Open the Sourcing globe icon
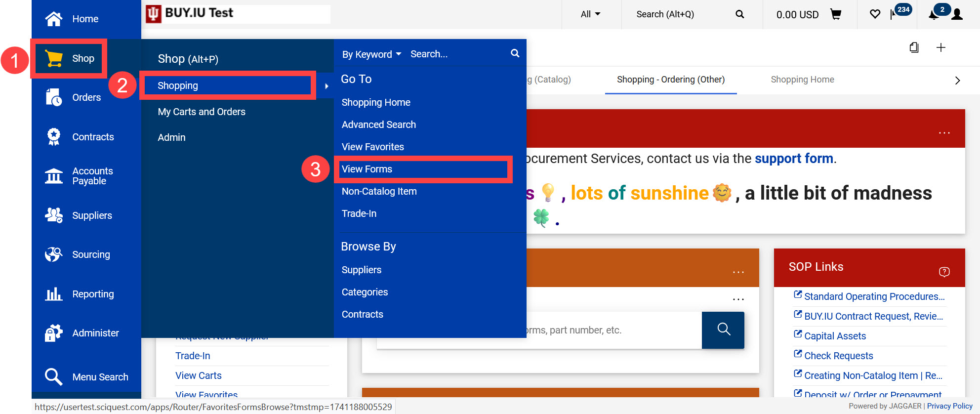Screen dimensions: 980x414 [x=54, y=254]
